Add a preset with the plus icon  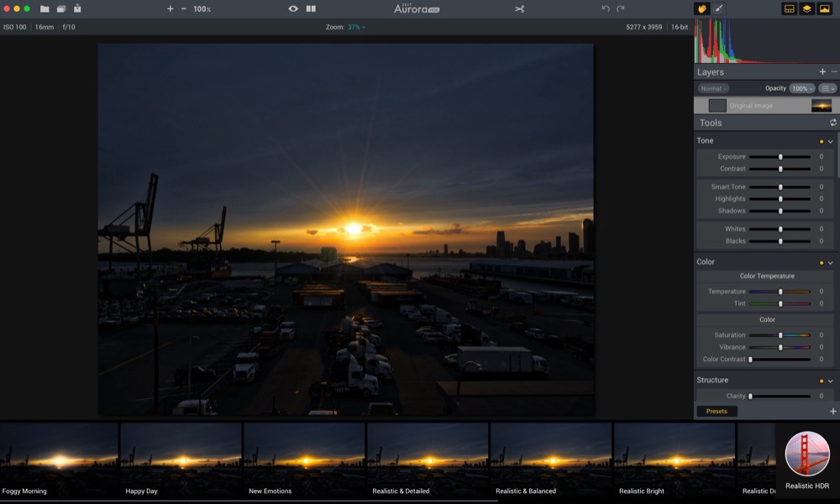833,412
